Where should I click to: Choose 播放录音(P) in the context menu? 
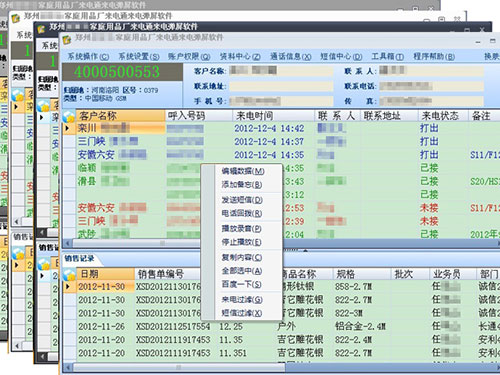point(242,229)
